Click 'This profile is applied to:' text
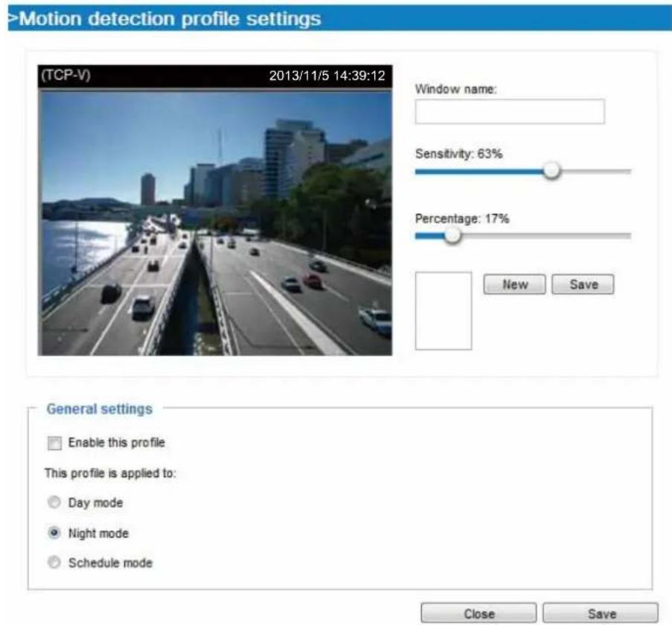This screenshot has width=672, height=625. pyautogui.click(x=110, y=473)
